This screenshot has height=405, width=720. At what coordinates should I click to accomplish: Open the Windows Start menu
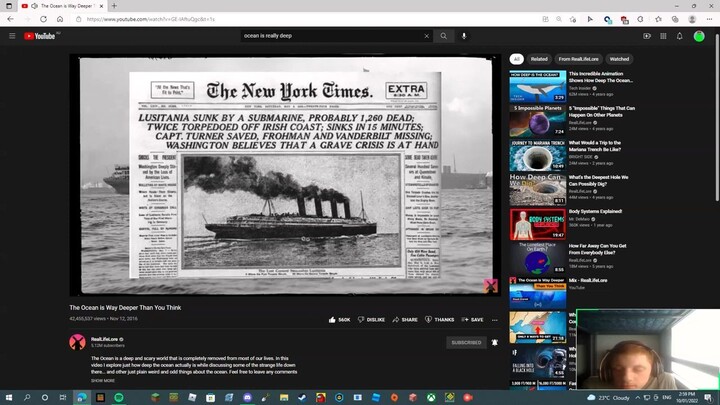tap(9, 397)
